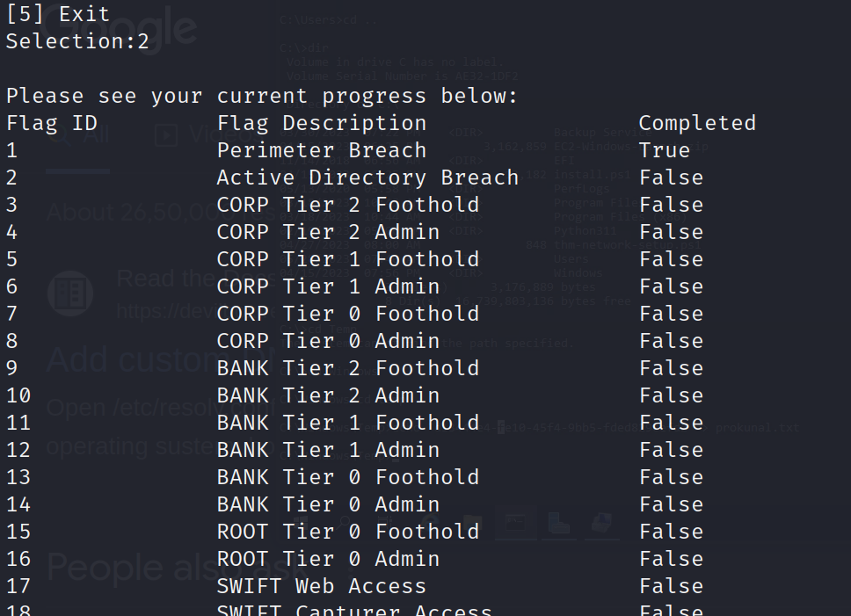Click the Perimeter Breach flag description
The height and width of the screenshot is (616, 851).
click(321, 150)
